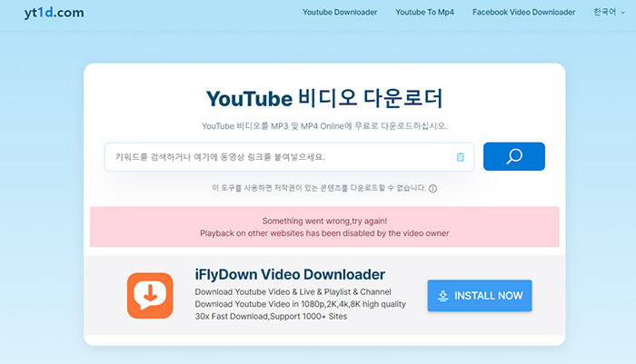Click the clipboard paste icon
The height and width of the screenshot is (364, 636).
pos(461,157)
